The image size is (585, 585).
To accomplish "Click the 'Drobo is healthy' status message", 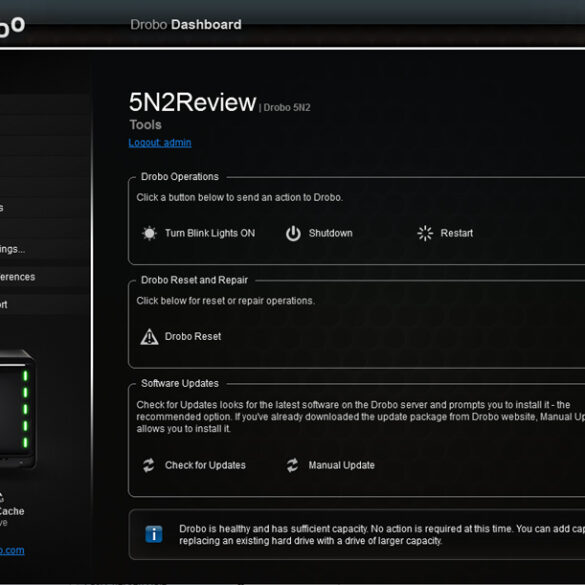I will (382, 535).
